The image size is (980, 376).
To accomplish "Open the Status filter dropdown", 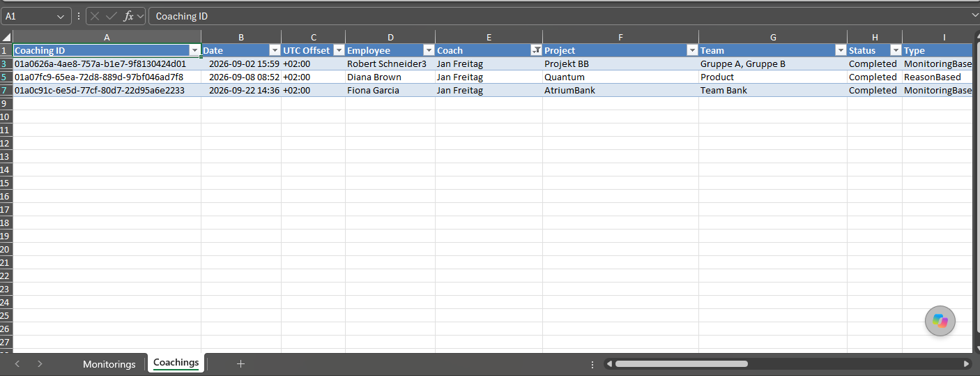I will (896, 50).
